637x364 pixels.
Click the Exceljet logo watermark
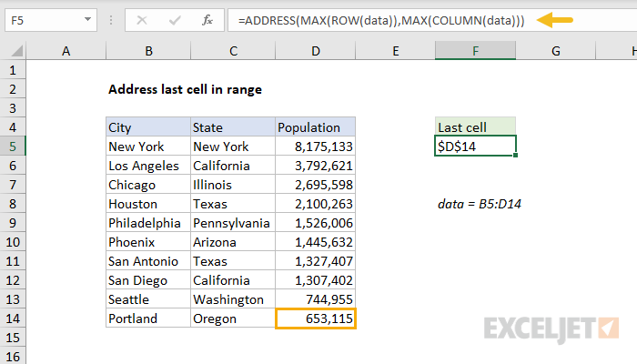pos(551,329)
